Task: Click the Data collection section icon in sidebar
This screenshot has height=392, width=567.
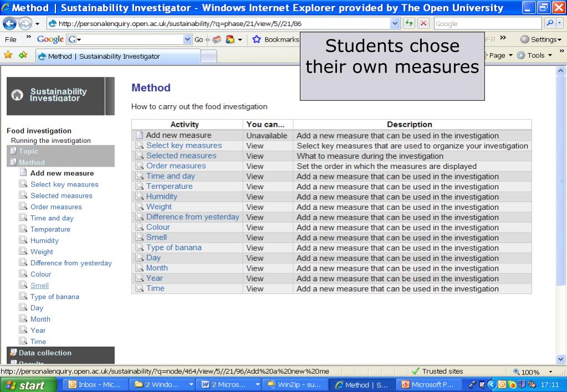Action: click(13, 352)
